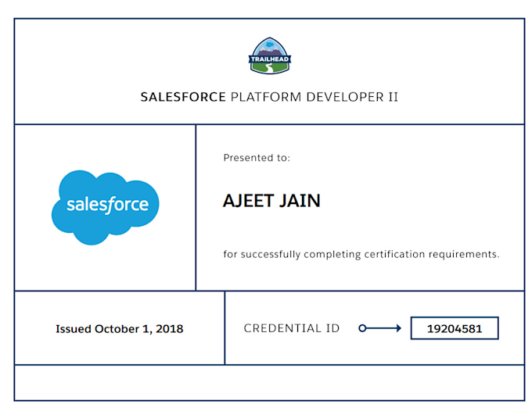Select the certificate title 'Salesforce Platform Developer II'
The height and width of the screenshot is (415, 532).
click(x=269, y=97)
